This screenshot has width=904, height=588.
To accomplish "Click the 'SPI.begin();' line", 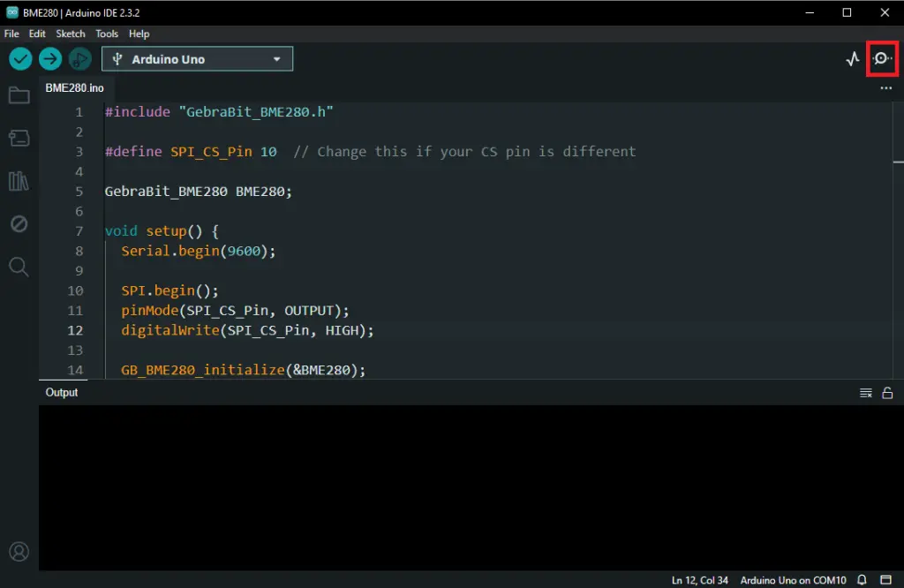I will [169, 291].
